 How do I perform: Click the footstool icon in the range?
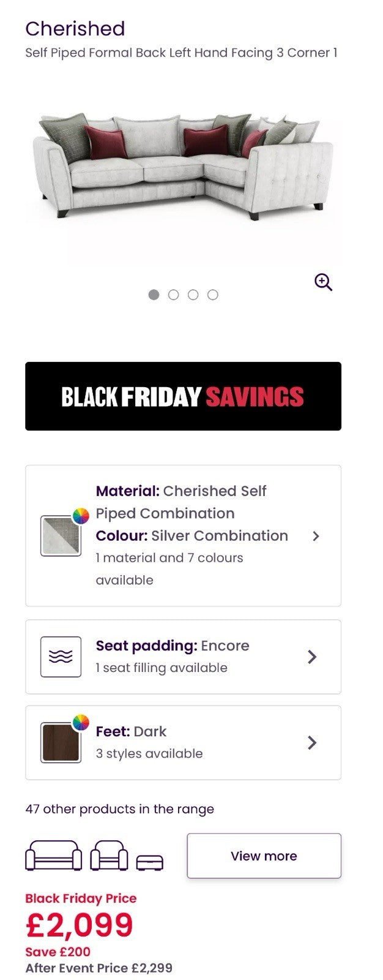click(x=149, y=862)
